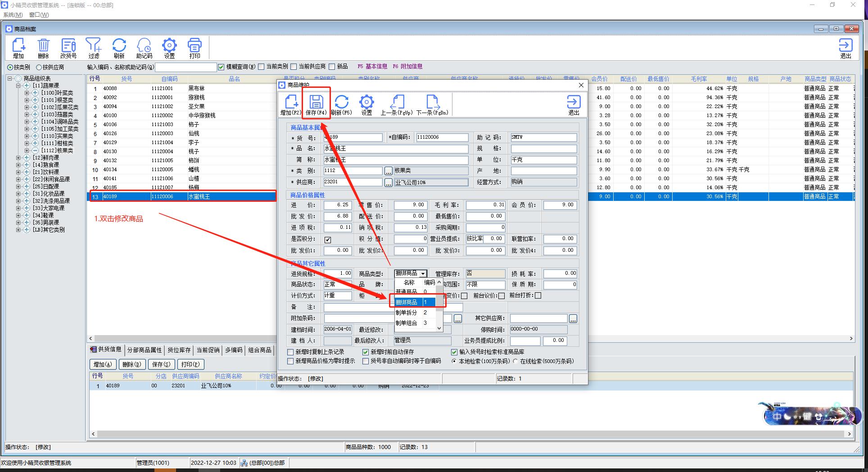Image resolution: width=868 pixels, height=472 pixels.
Task: Click 退出 in the 商品维护 dialog
Action: (x=574, y=105)
